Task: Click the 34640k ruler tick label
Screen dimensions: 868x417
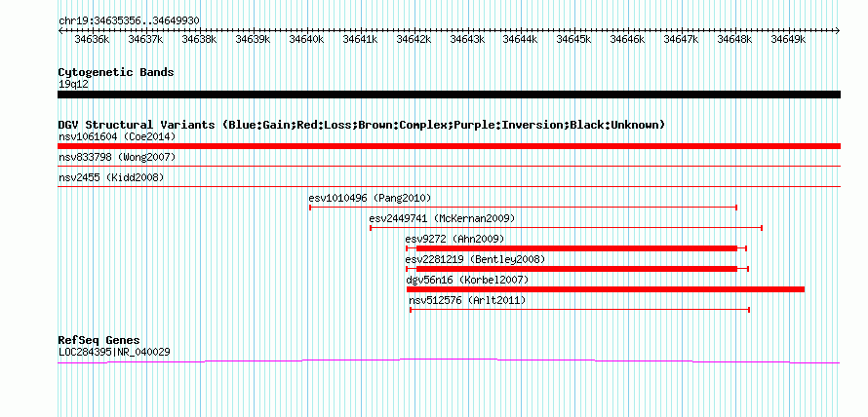Action: tap(305, 39)
